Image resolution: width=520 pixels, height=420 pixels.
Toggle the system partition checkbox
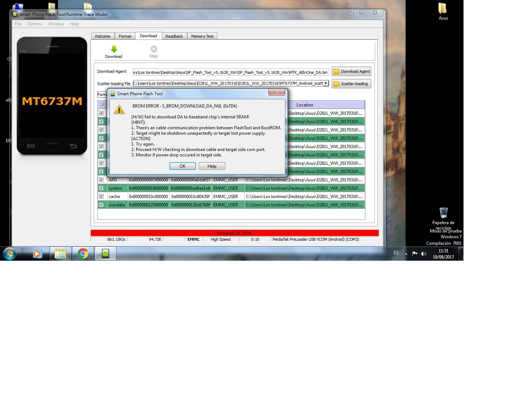point(101,188)
